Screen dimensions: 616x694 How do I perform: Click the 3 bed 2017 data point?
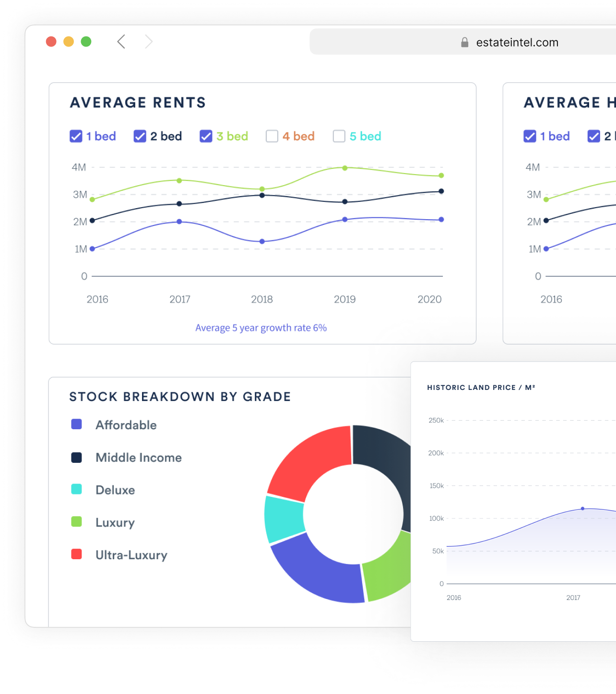tap(179, 181)
